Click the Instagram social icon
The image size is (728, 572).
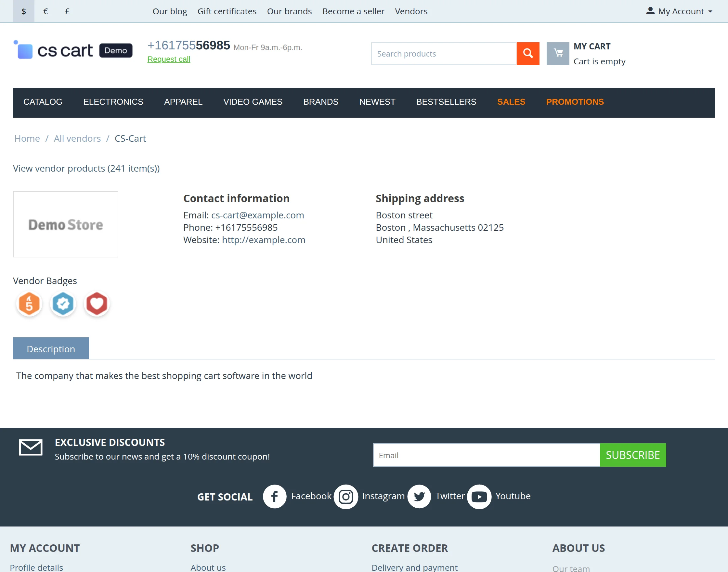(x=345, y=496)
